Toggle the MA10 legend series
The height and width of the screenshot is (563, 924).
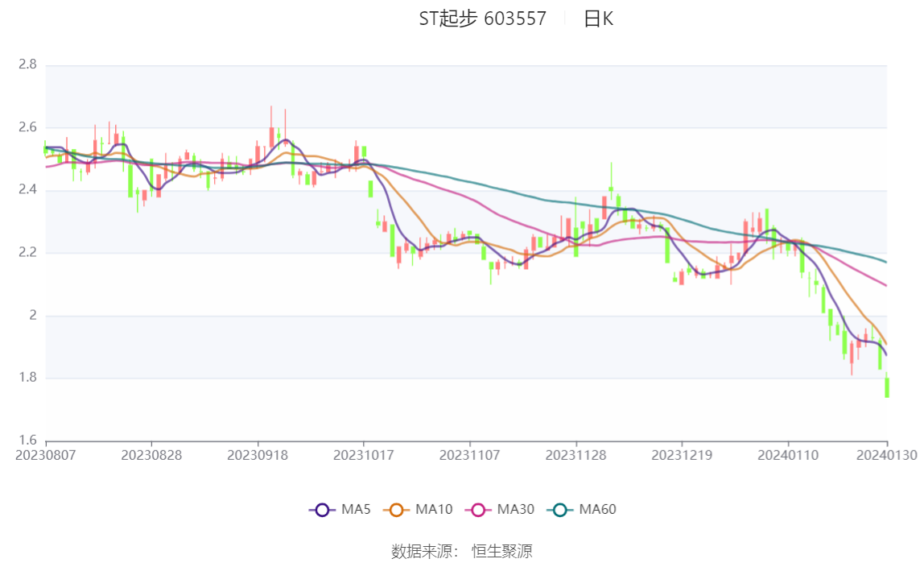(418, 510)
